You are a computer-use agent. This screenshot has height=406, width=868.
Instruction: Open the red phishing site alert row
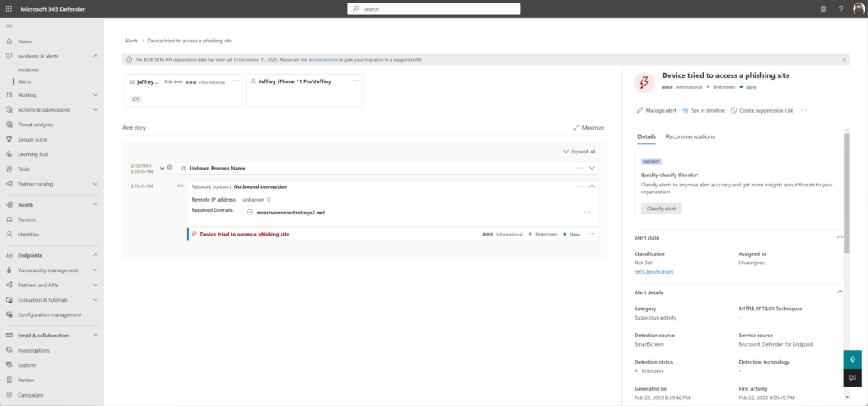tap(392, 234)
